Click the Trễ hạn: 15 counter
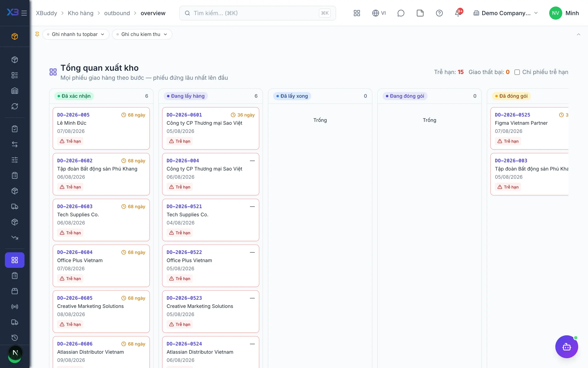Viewport: 588px width, 368px height. pyautogui.click(x=449, y=72)
